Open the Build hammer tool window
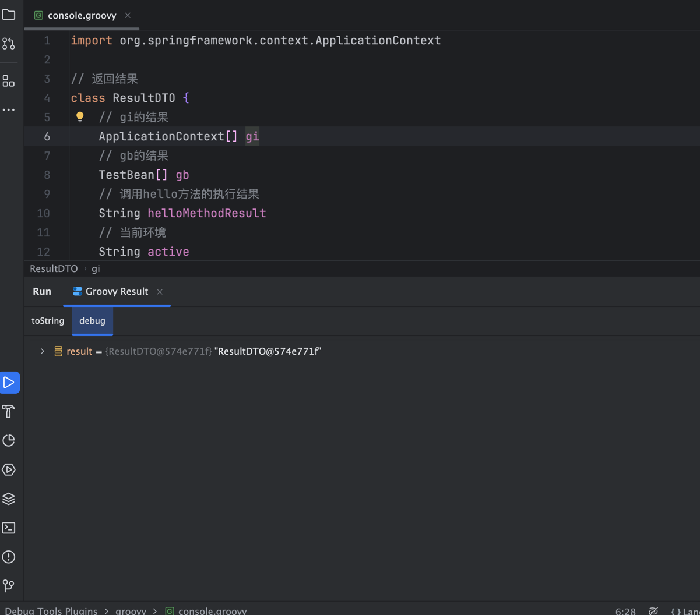Screen dimensions: 700x615 pyautogui.click(x=9, y=412)
